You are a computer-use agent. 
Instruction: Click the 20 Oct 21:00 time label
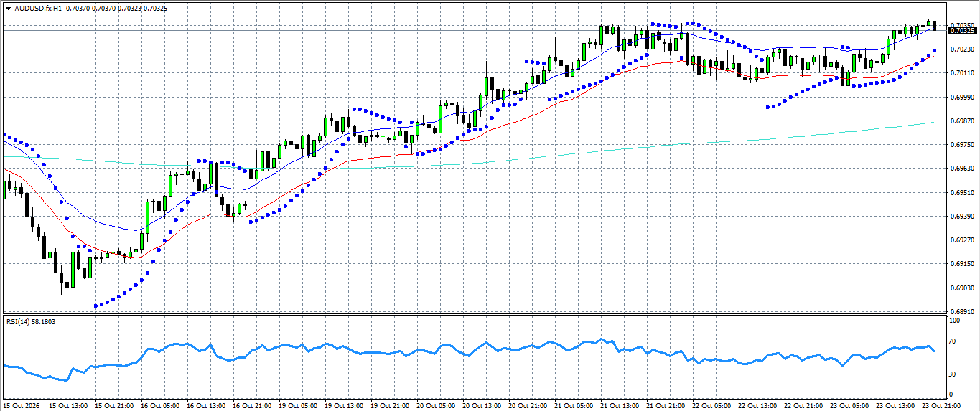527,405
